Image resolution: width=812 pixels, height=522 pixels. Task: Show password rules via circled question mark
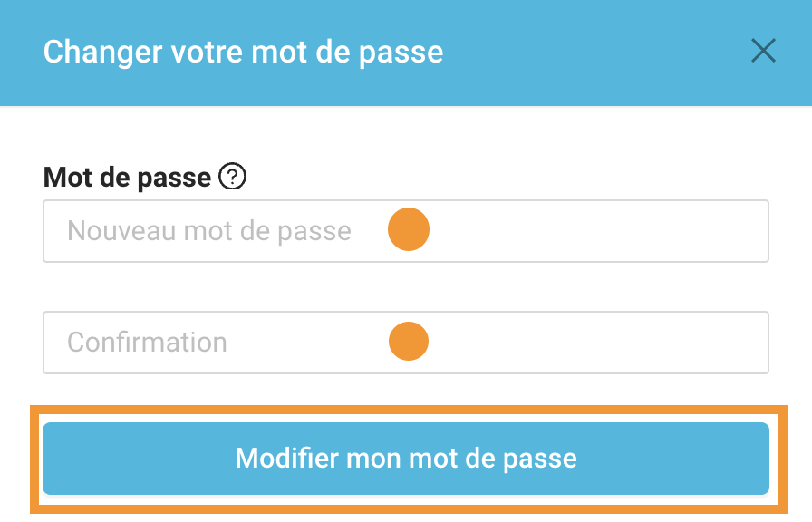pyautogui.click(x=232, y=177)
